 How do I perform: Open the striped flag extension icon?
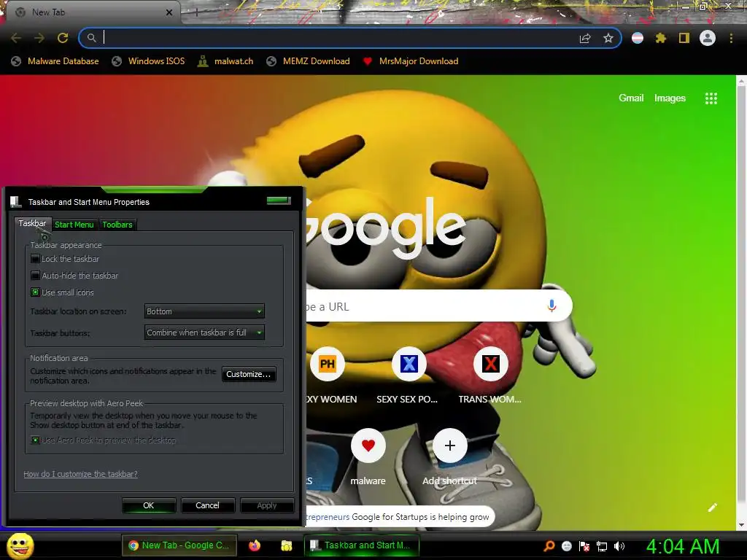(638, 38)
